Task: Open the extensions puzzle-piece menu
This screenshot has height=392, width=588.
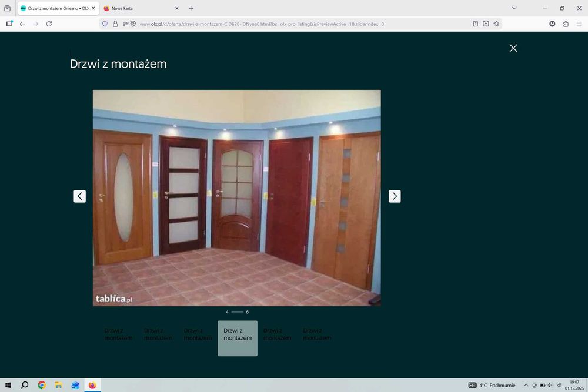Action: pos(566,24)
